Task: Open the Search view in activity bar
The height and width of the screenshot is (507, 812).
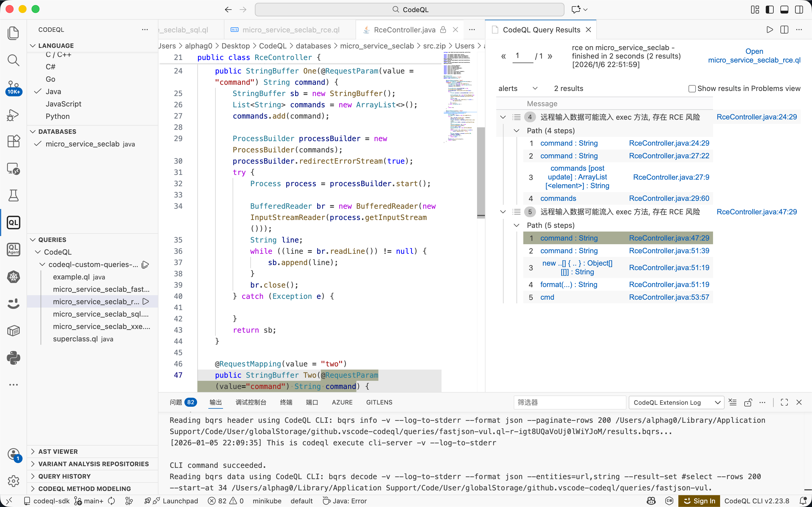Action: pos(14,60)
